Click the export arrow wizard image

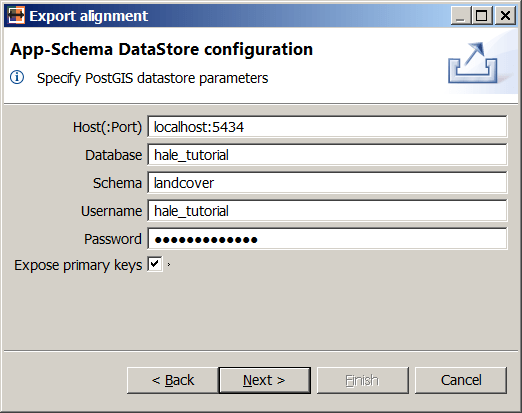(473, 63)
